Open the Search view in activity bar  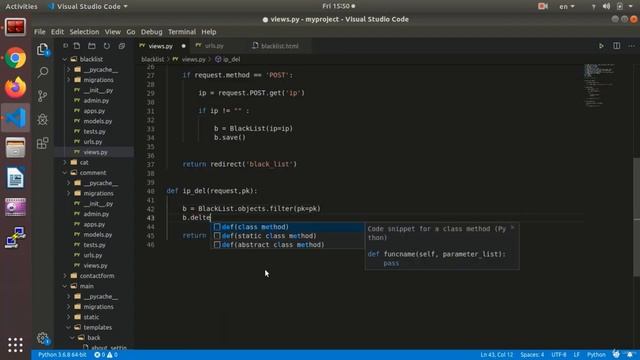click(x=43, y=73)
